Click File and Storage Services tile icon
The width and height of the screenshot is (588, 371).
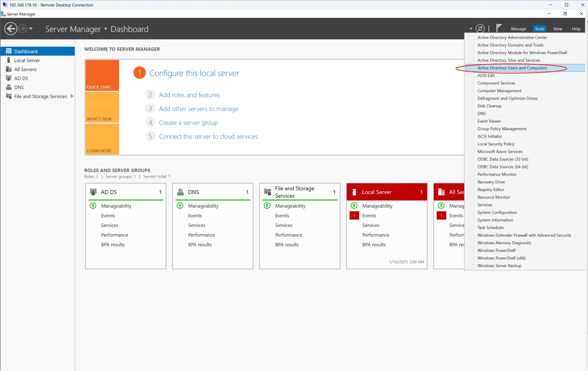[x=267, y=192]
